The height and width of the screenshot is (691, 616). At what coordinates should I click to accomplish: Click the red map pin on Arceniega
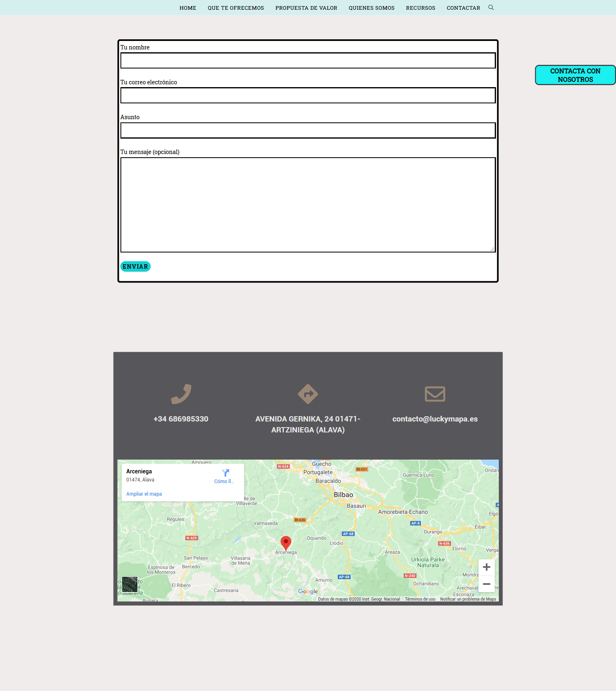286,543
